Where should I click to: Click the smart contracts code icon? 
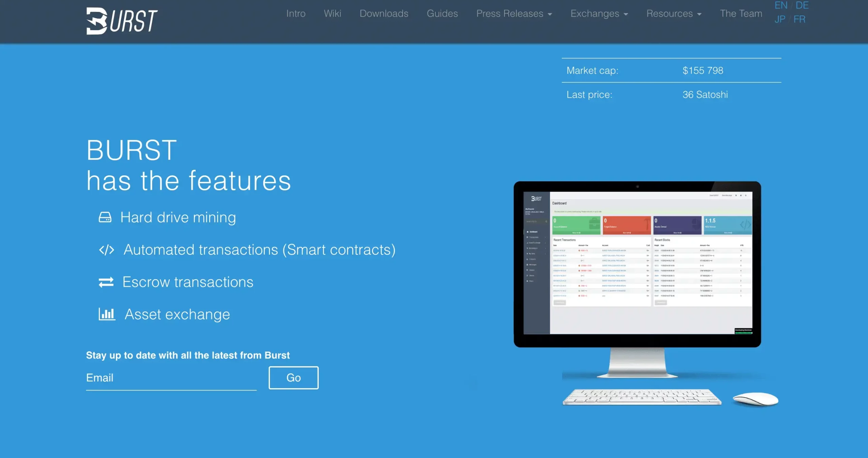pos(106,249)
